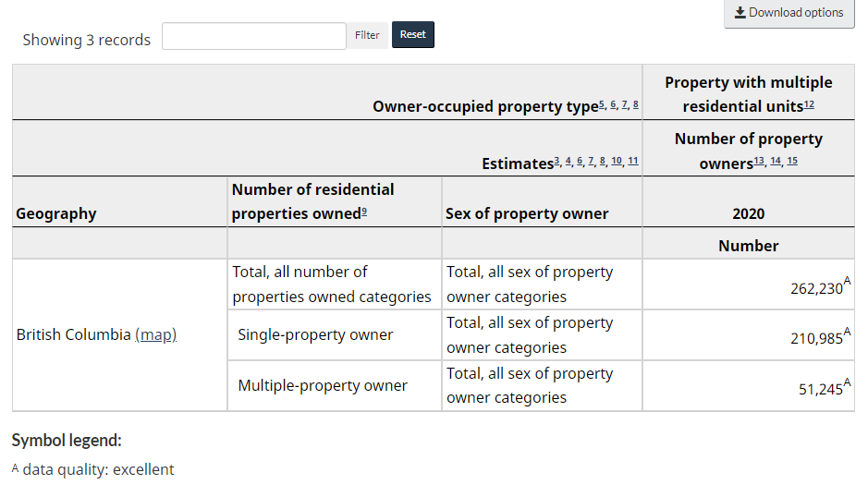Screen dimensions: 868x497
Task: Click the Number of property owners header
Action: pos(749,151)
